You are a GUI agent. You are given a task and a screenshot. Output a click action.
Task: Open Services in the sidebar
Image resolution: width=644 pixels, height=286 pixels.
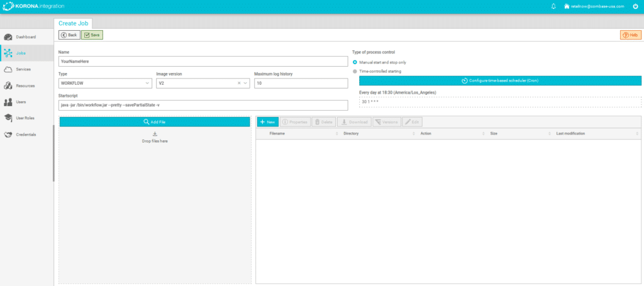[23, 69]
